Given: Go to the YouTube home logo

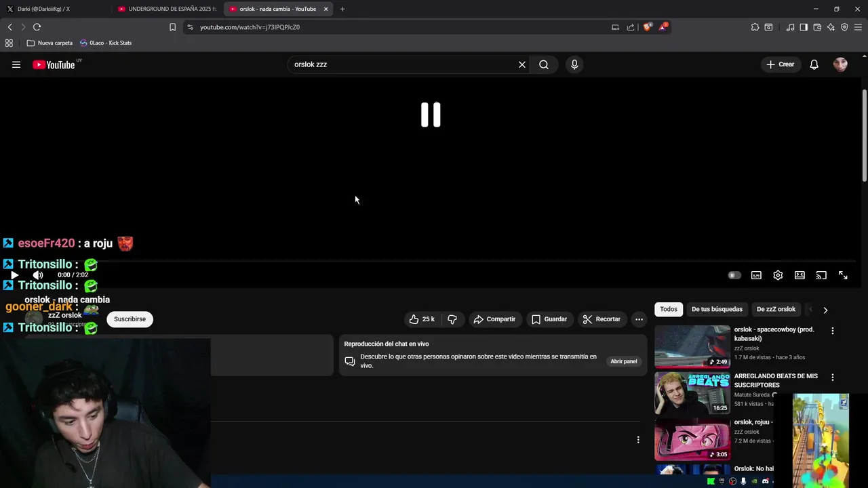Looking at the screenshot, I should [x=54, y=64].
